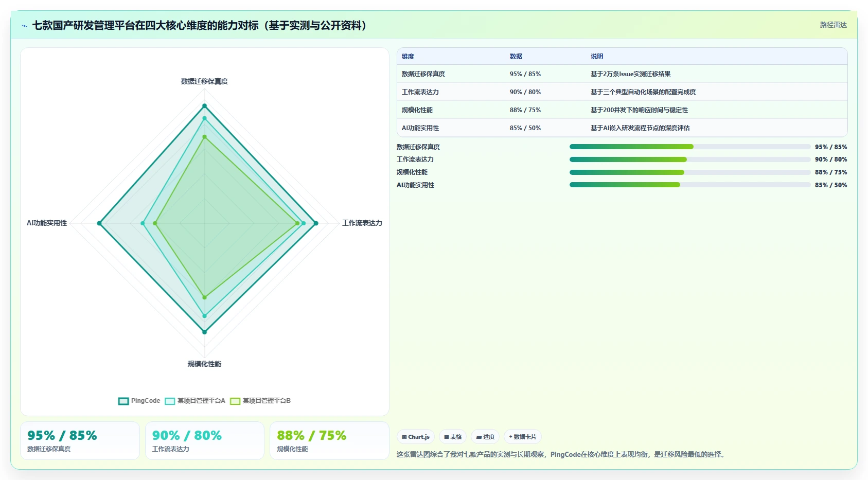Click 基于AI嵌入研发流程节点的深度评估 description

(640, 128)
